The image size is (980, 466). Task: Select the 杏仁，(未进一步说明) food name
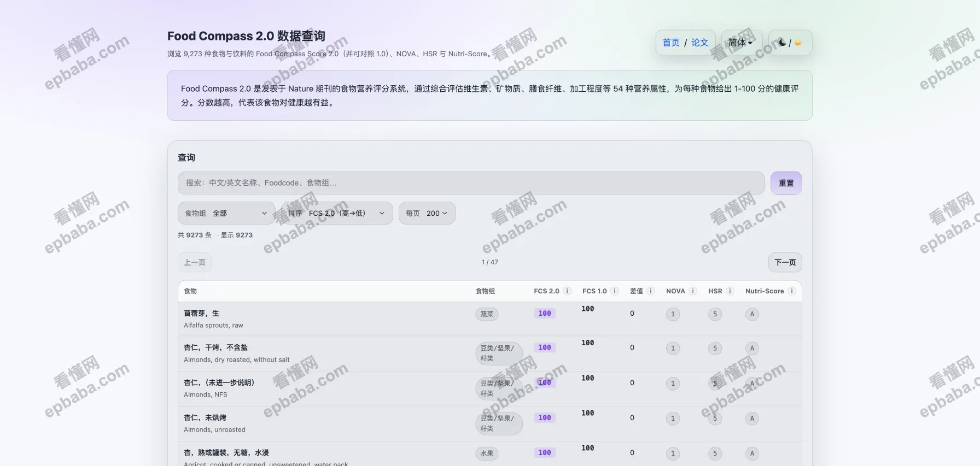coord(219,382)
